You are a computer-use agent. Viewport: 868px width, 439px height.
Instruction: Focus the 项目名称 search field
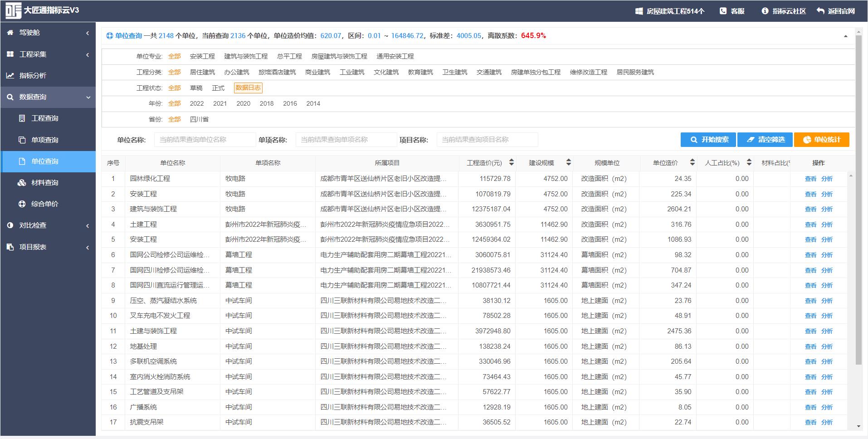point(488,140)
